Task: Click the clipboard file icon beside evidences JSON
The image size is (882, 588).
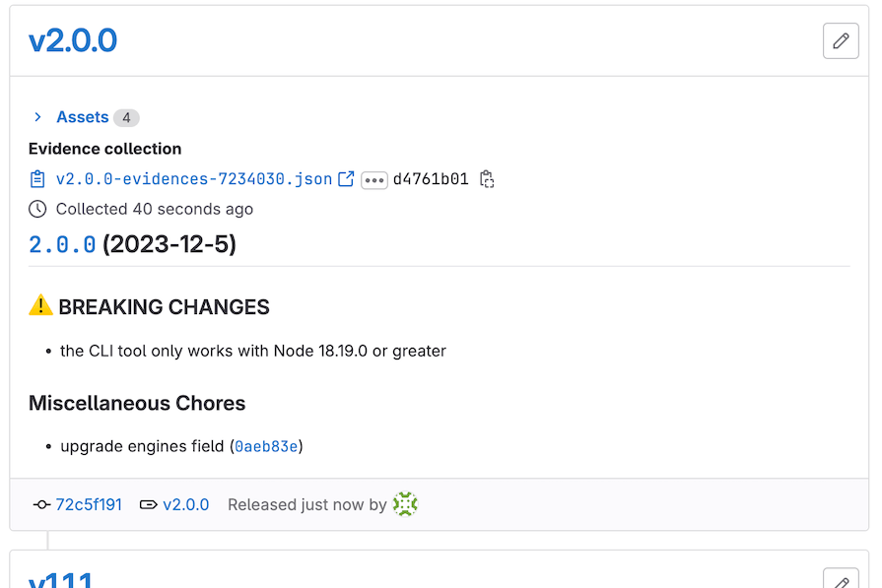Action: pyautogui.click(x=37, y=179)
